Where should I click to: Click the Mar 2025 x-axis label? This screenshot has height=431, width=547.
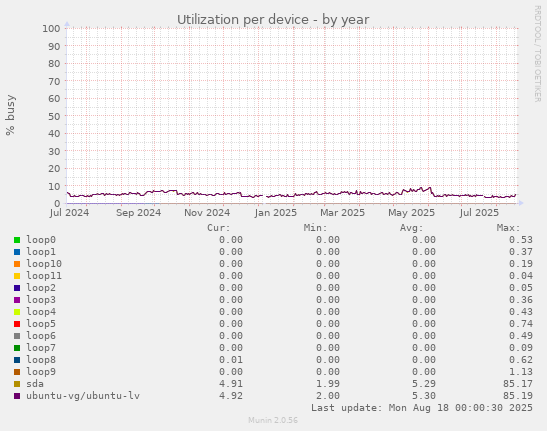pyautogui.click(x=343, y=213)
